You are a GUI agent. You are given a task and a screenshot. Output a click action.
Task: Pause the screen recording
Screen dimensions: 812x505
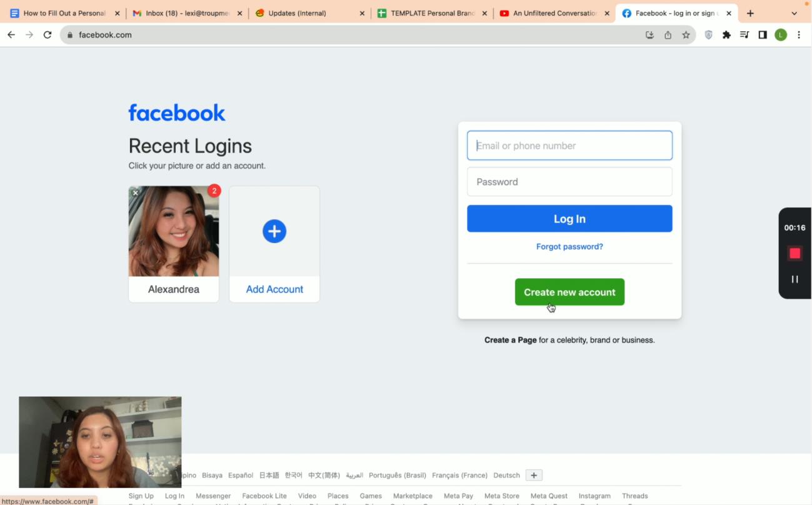(x=794, y=279)
